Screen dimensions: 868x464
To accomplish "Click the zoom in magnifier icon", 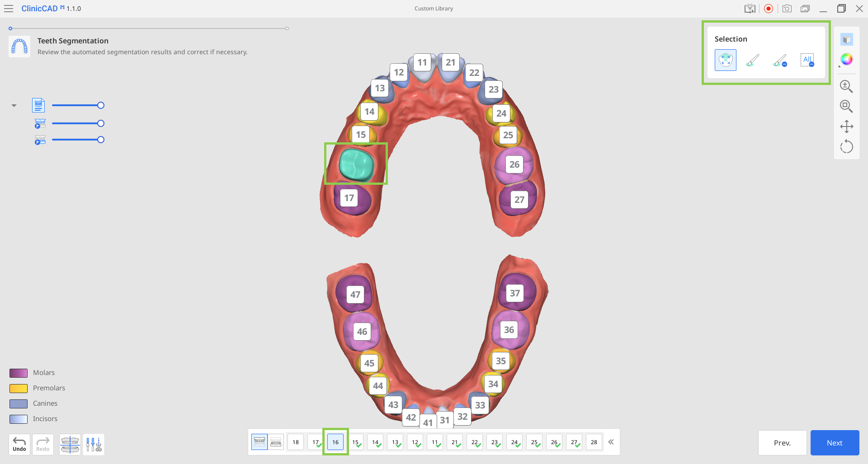I will 846,86.
